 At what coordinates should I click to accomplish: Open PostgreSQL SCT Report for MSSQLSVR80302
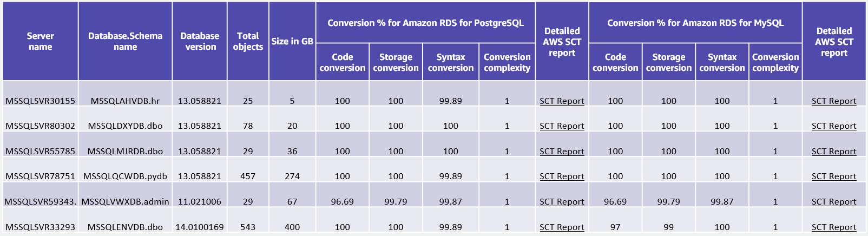click(562, 126)
